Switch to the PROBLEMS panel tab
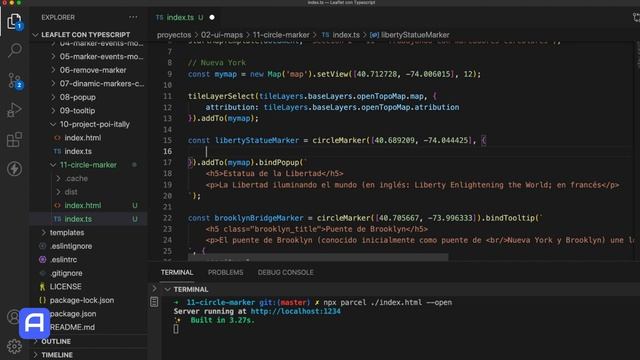Image resolution: width=640 pixels, height=360 pixels. [225, 272]
